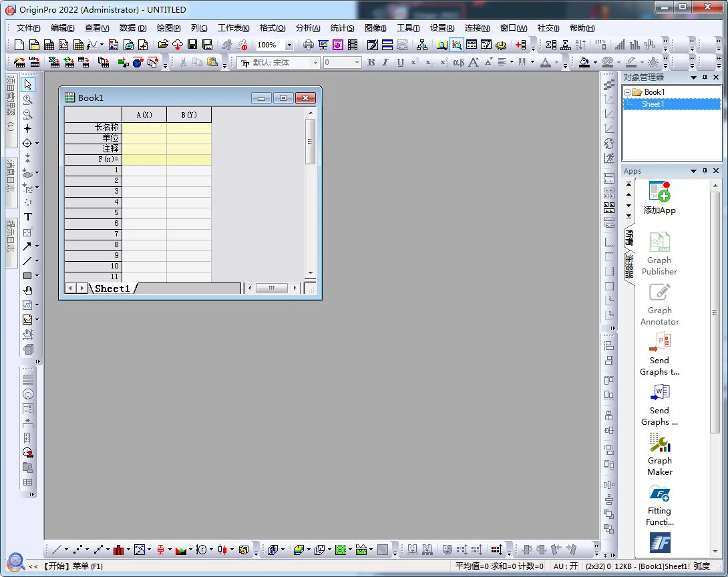
Task: Toggle Italic text formatting
Action: click(385, 63)
